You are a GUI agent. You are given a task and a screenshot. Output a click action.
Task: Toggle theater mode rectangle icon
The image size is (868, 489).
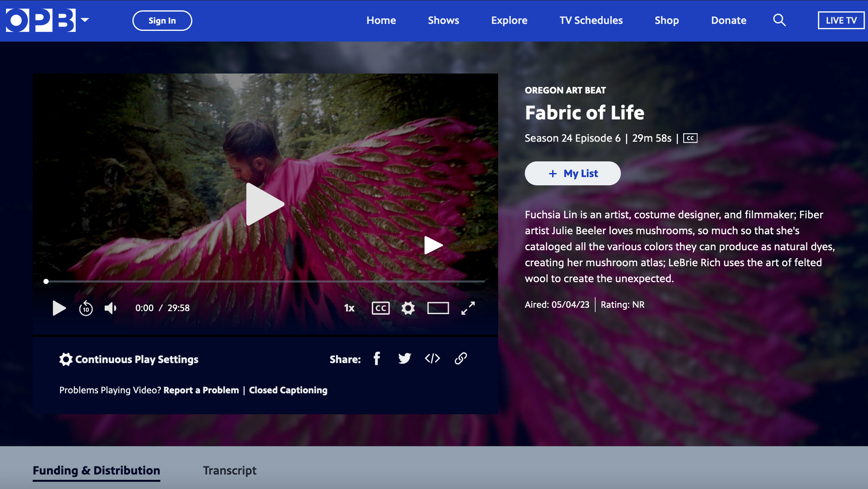point(438,308)
